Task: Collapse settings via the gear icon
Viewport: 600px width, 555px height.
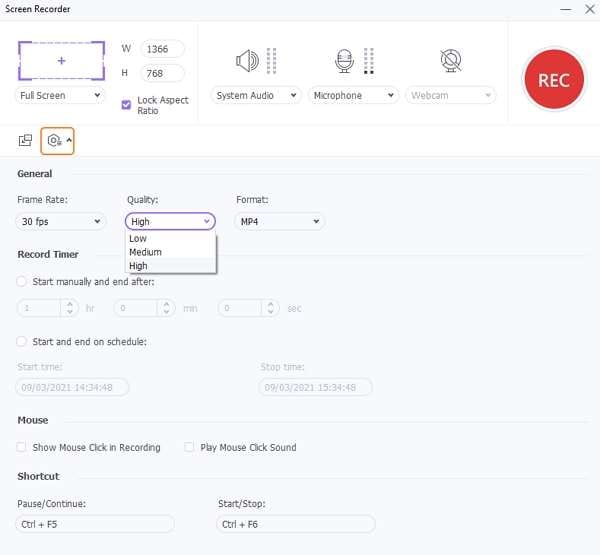Action: point(55,141)
